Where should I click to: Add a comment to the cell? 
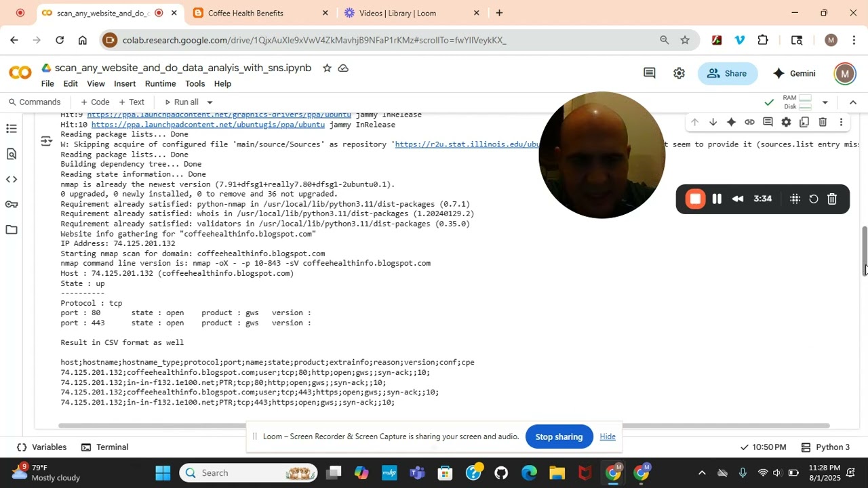(768, 123)
